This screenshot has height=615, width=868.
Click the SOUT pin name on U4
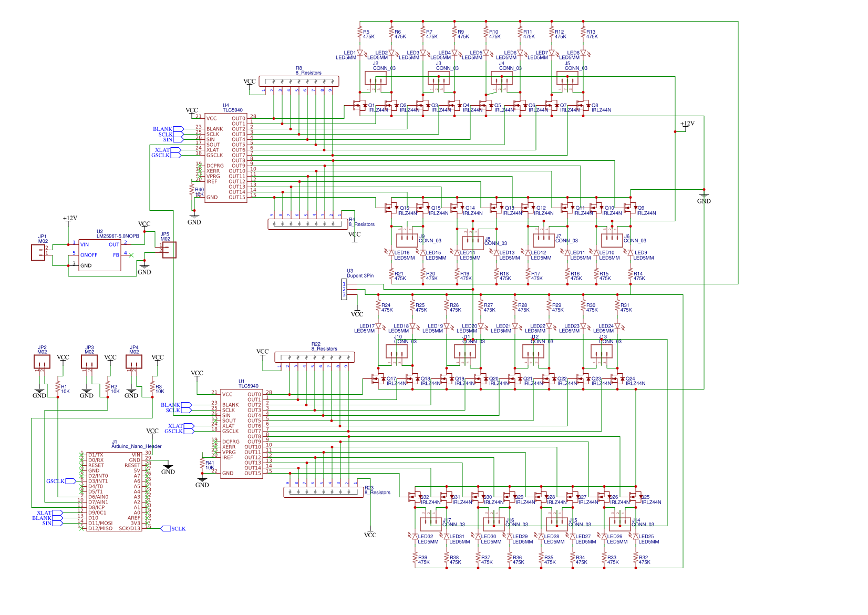tap(213, 145)
